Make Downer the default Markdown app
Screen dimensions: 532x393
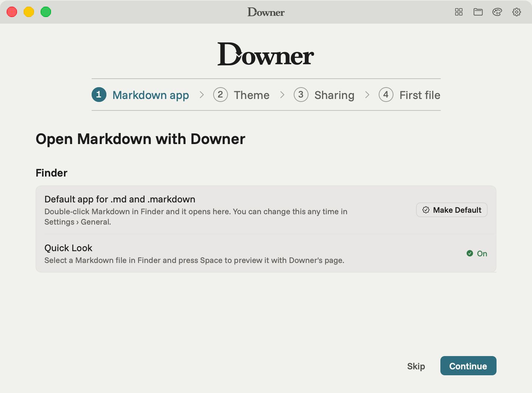[452, 210]
